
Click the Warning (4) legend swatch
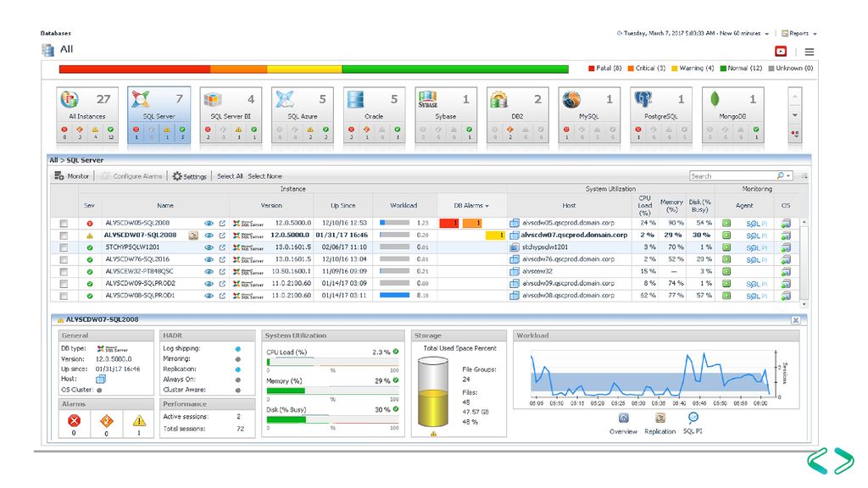pos(674,69)
